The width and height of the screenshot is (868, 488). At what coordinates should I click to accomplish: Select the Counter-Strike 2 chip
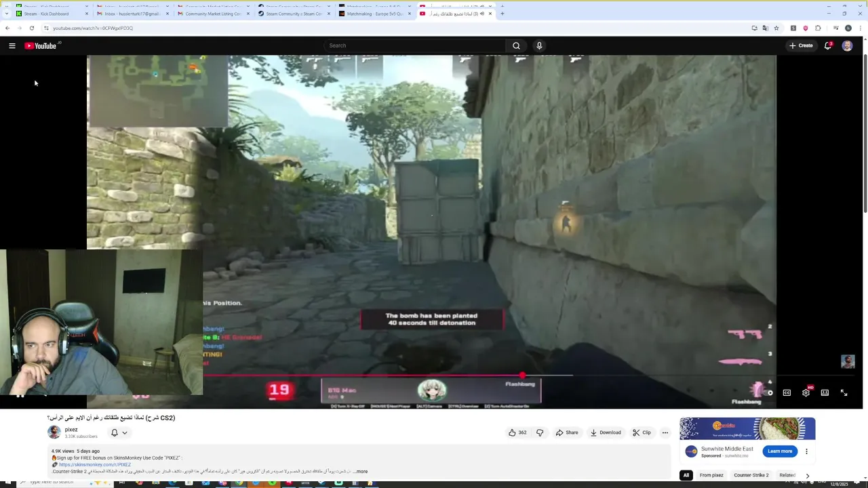click(751, 475)
